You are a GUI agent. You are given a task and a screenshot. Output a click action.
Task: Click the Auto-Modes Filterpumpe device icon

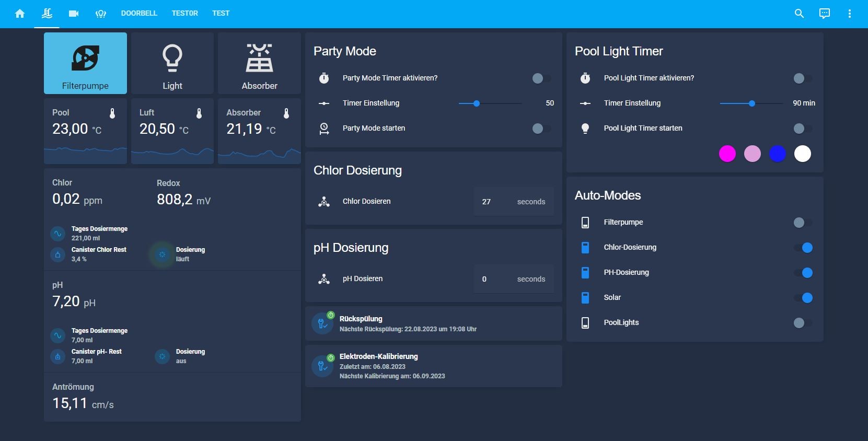click(x=585, y=223)
